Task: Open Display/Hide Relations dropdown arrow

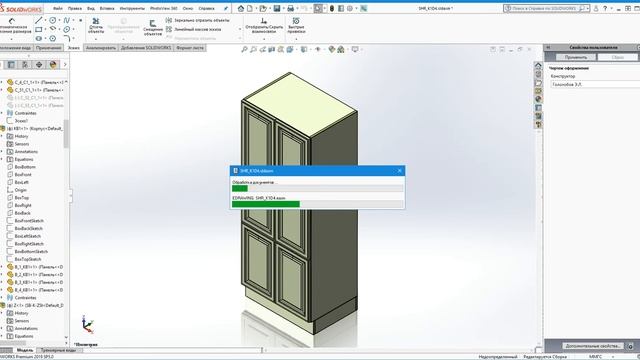Action: [x=264, y=39]
